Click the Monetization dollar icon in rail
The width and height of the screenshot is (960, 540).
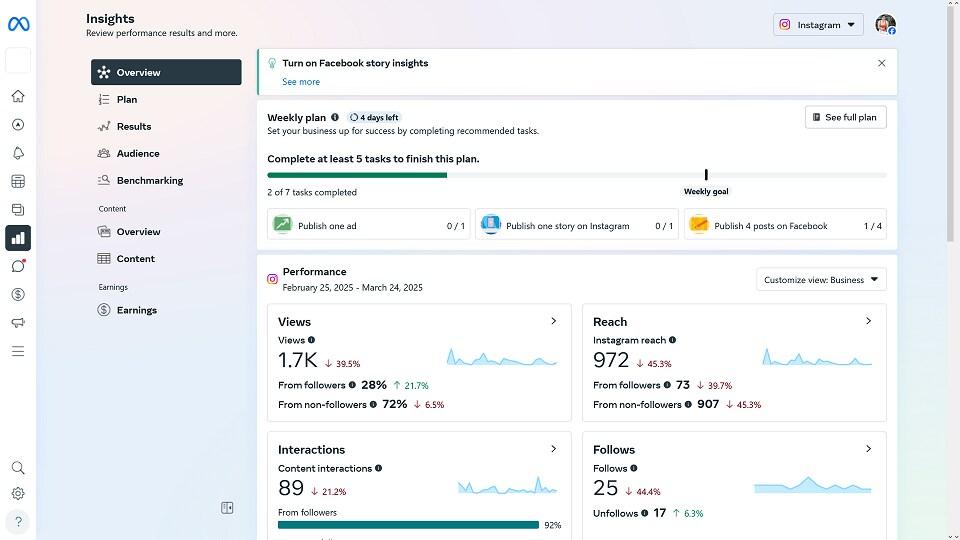tap(18, 295)
